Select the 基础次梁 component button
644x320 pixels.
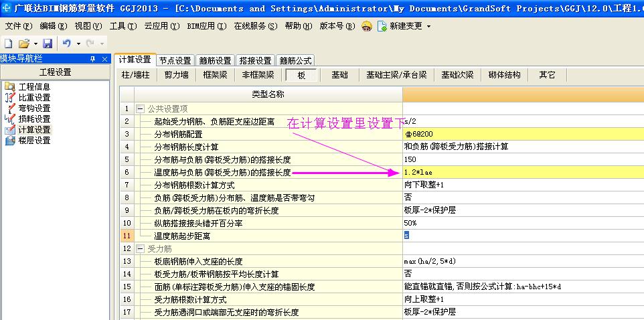[x=457, y=75]
